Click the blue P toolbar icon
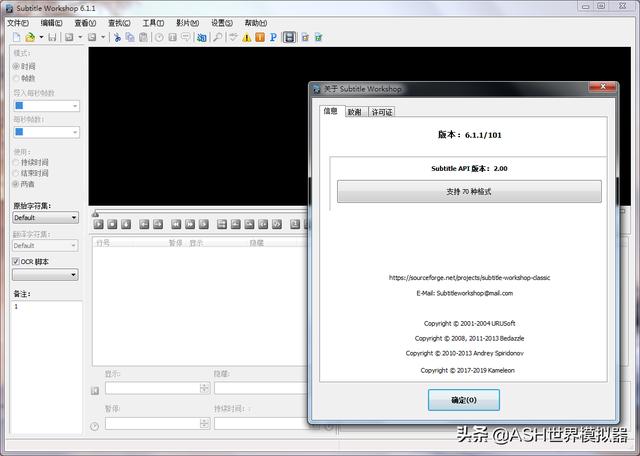 click(273, 38)
